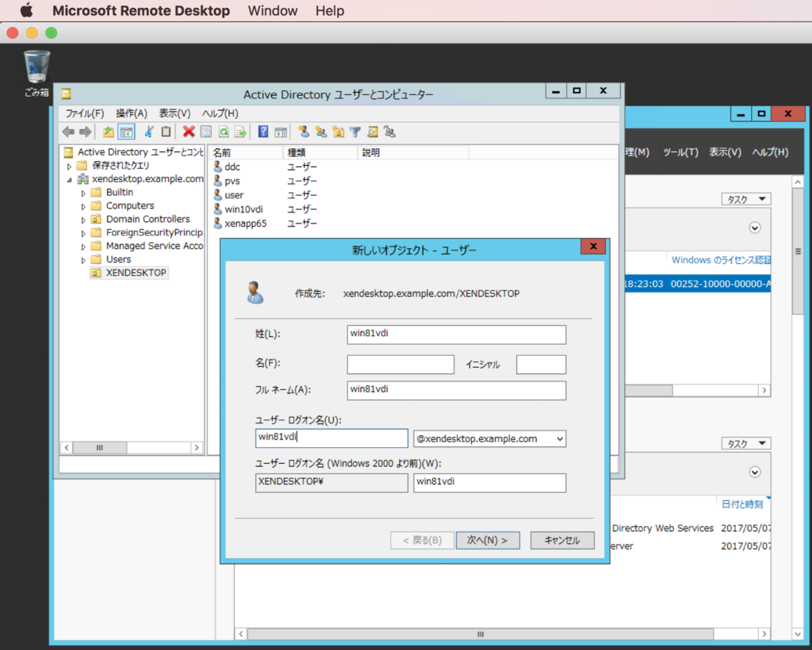Click the キャンセル button
Viewport: 812px width, 650px height.
[562, 541]
